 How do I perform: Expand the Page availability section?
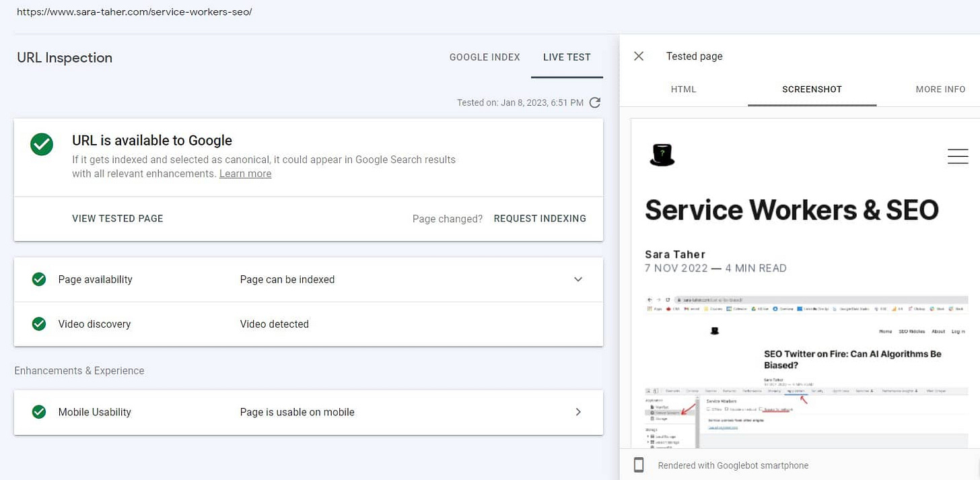click(x=577, y=279)
